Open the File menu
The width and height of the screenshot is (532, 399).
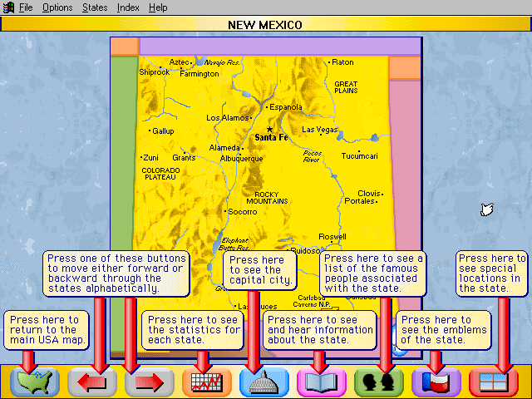[26, 7]
